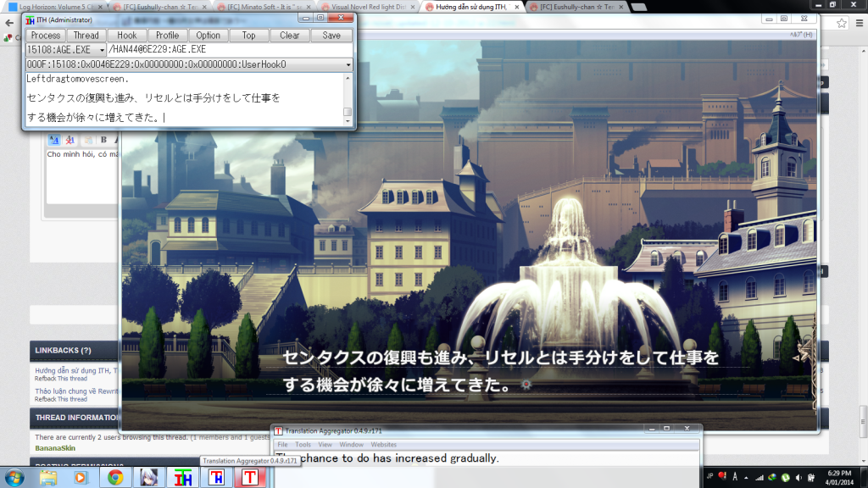Click the Translation Aggregator title bar icon
This screenshot has width=868, height=488.
(278, 431)
